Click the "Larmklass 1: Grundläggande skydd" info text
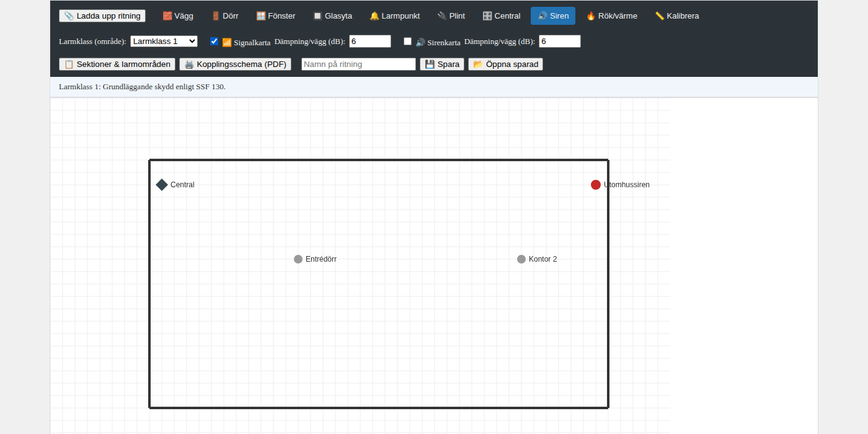The width and height of the screenshot is (868, 434). point(143,87)
